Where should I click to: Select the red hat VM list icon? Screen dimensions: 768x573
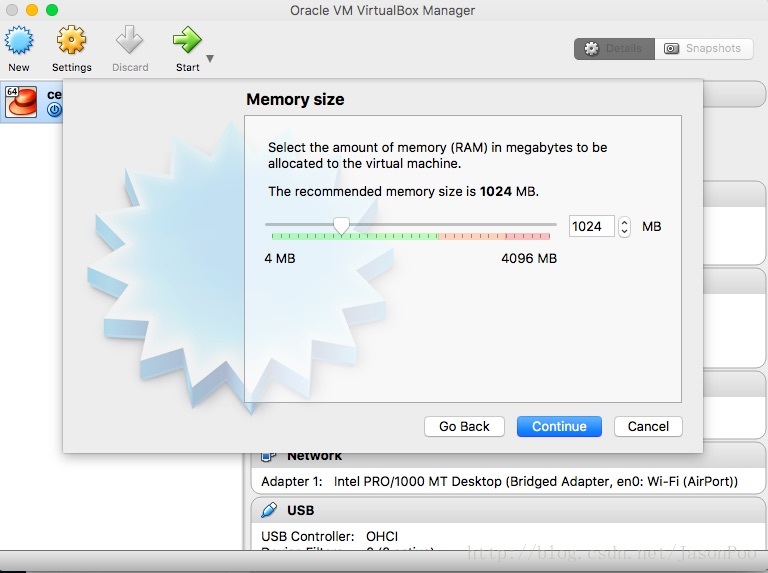pos(21,102)
